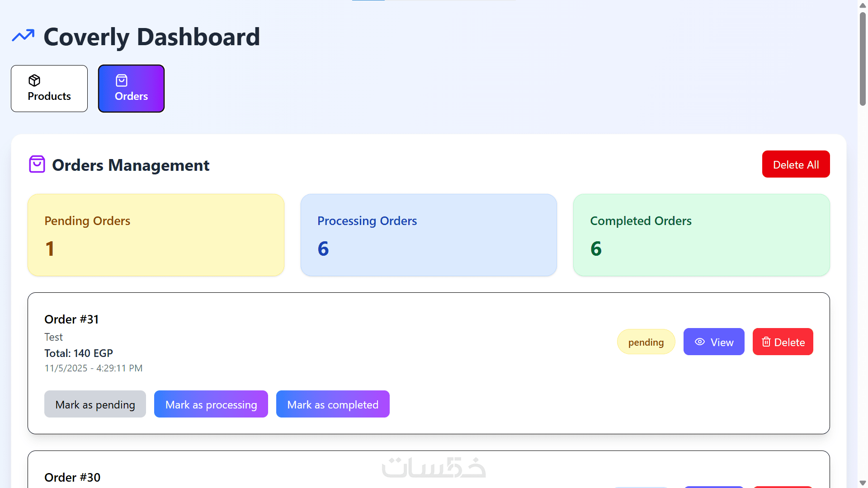868x488 pixels.
Task: Open the Processing Orders summary card
Action: point(429,235)
